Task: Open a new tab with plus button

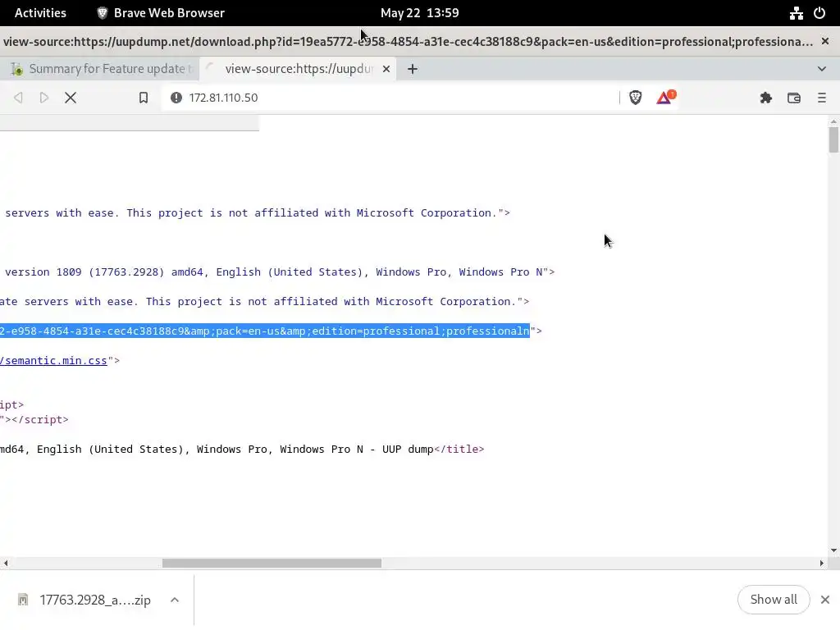Action: (412, 69)
